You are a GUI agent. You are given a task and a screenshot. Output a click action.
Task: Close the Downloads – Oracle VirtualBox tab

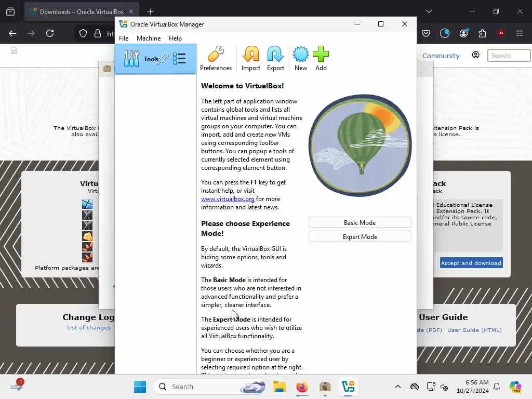point(131,11)
